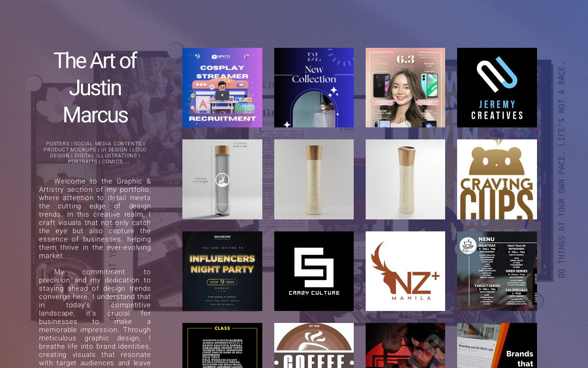This screenshot has width=588, height=368.
Task: Open the Craving Cups bear logo
Action: pyautogui.click(x=497, y=179)
